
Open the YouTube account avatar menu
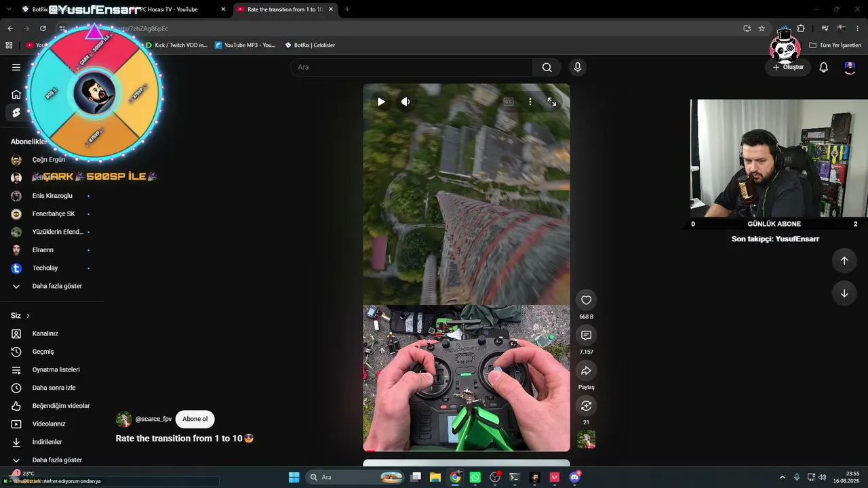[850, 67]
